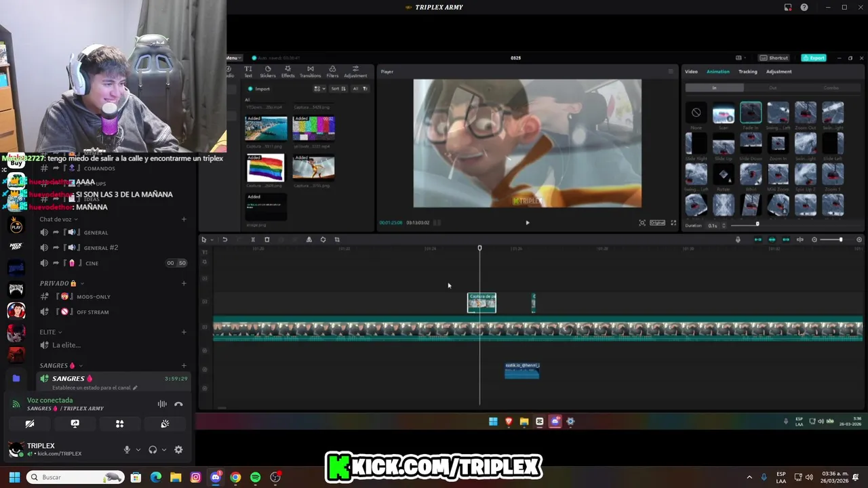Select the color bars video thumbnail
The height and width of the screenshot is (488, 868).
(313, 127)
